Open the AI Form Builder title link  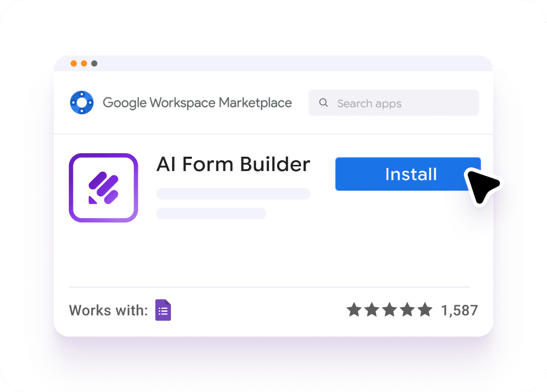point(233,164)
